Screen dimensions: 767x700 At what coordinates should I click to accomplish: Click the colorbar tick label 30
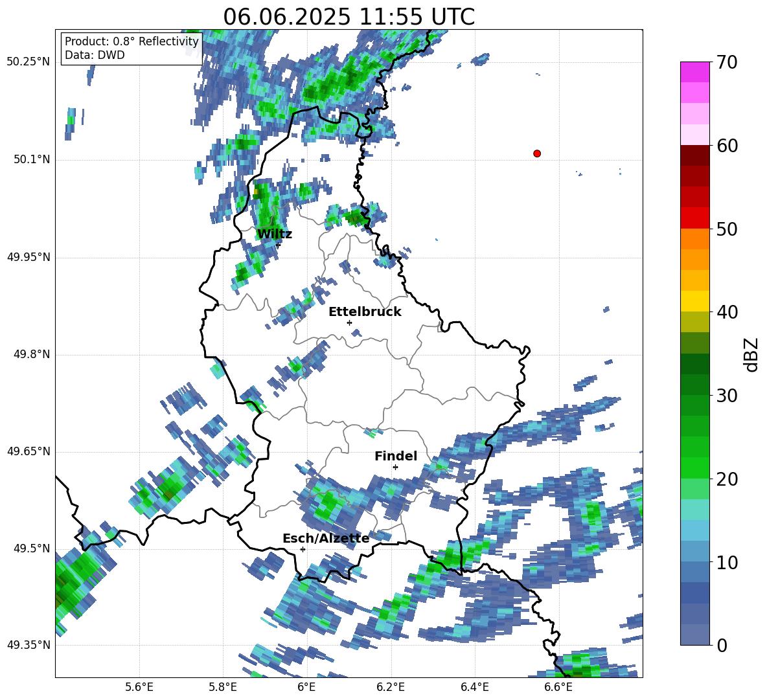(727, 396)
